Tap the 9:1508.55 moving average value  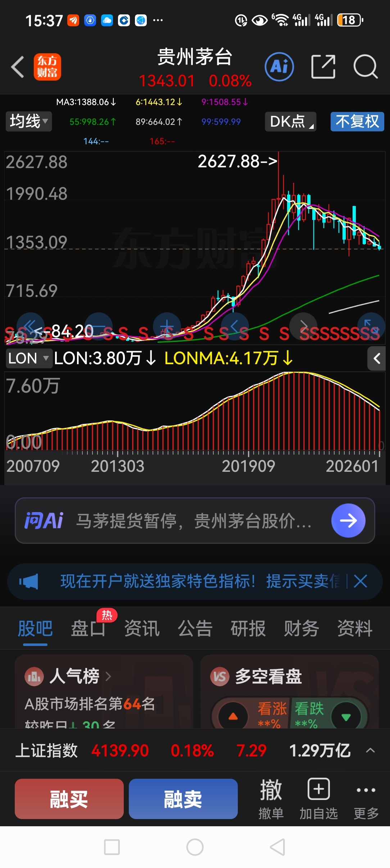click(225, 102)
